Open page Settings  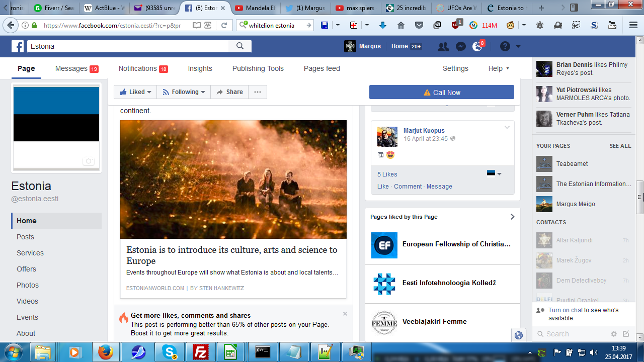(455, 68)
